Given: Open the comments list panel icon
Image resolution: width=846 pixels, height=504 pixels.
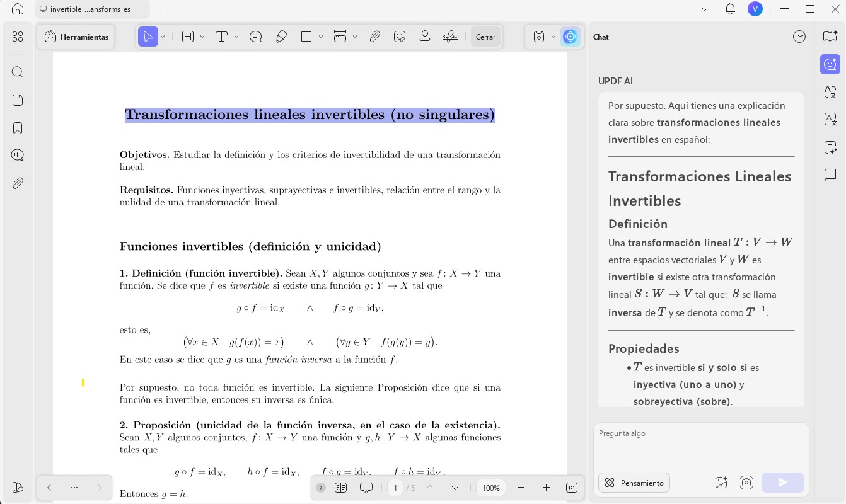Looking at the screenshot, I should coord(18,155).
